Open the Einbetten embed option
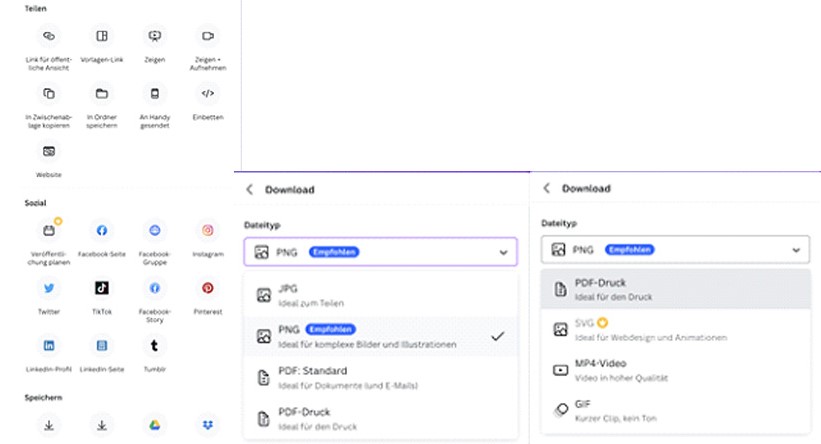The width and height of the screenshot is (821, 444). (208, 94)
